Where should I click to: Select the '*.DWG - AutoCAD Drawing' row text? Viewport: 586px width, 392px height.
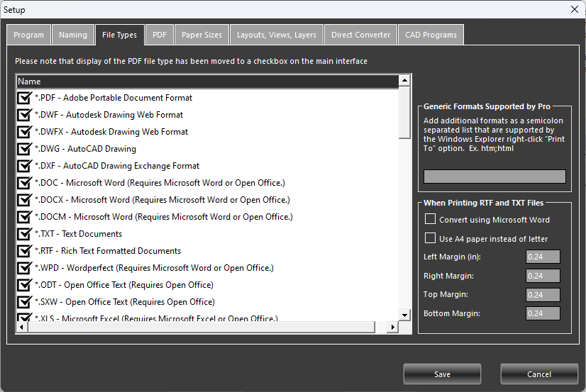85,149
